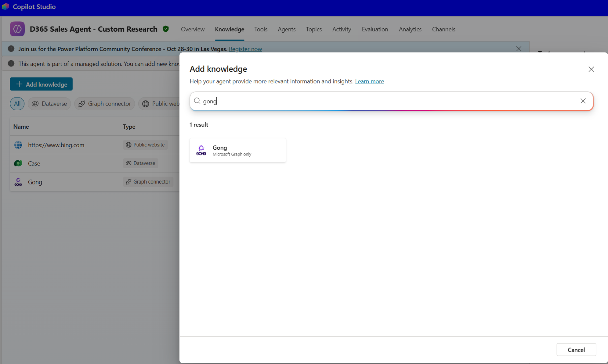Viewport: 608px width, 364px height.
Task: Click the info icon on conference banner
Action: pos(11,49)
